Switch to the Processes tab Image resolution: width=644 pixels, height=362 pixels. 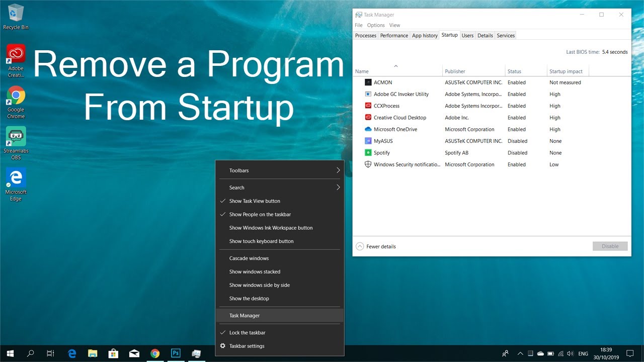click(365, 36)
